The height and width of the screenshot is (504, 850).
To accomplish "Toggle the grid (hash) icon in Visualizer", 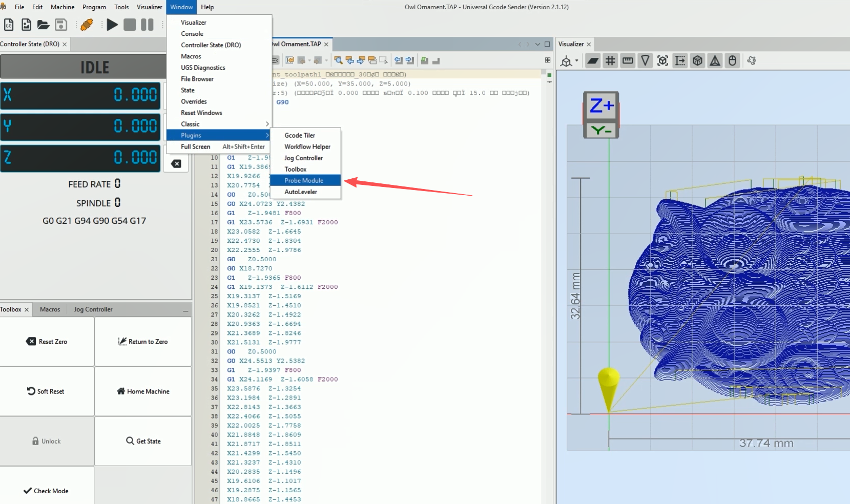I will pyautogui.click(x=610, y=61).
